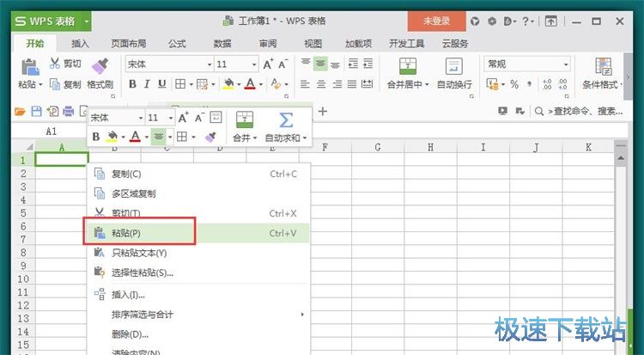Open the ribbon font size 11 dropdown

pos(254,64)
